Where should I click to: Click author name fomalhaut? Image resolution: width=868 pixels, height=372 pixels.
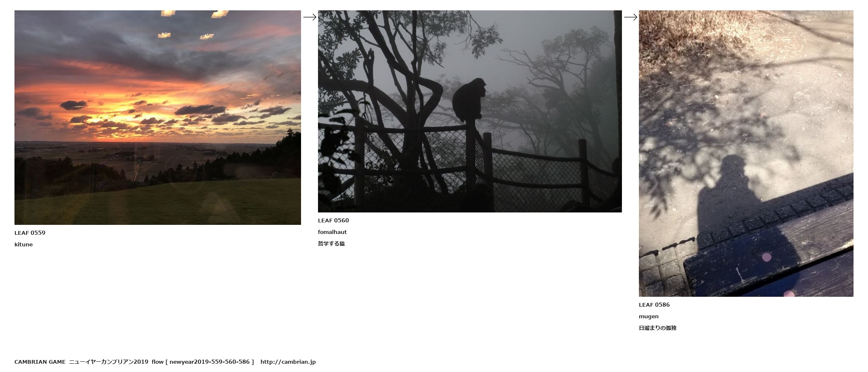point(332,232)
